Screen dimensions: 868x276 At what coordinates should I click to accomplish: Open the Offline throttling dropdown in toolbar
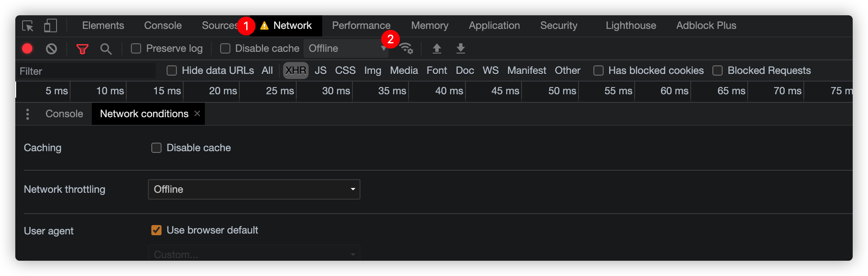tap(346, 49)
